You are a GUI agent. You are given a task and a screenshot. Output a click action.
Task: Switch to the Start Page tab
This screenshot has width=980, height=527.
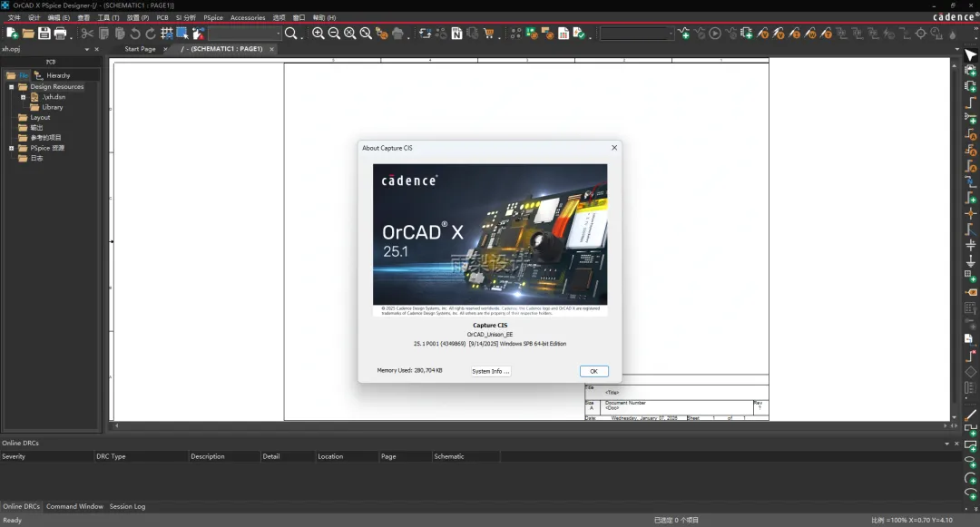pyautogui.click(x=140, y=49)
